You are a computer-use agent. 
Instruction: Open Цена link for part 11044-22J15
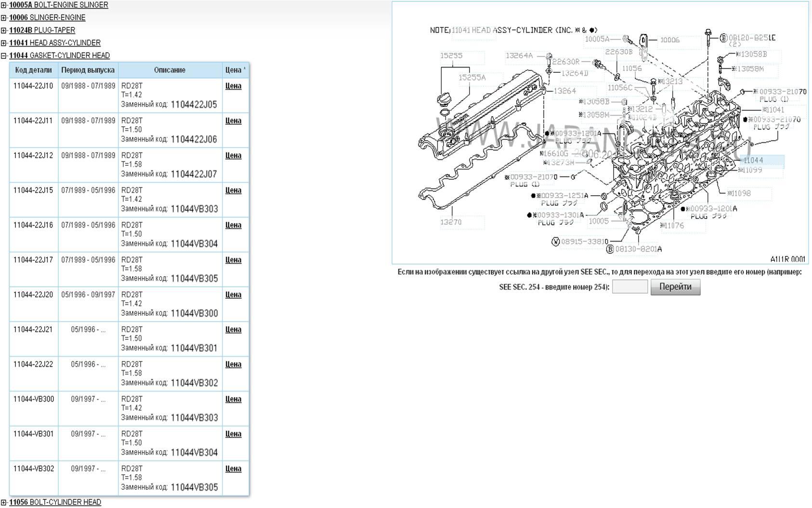(x=233, y=190)
